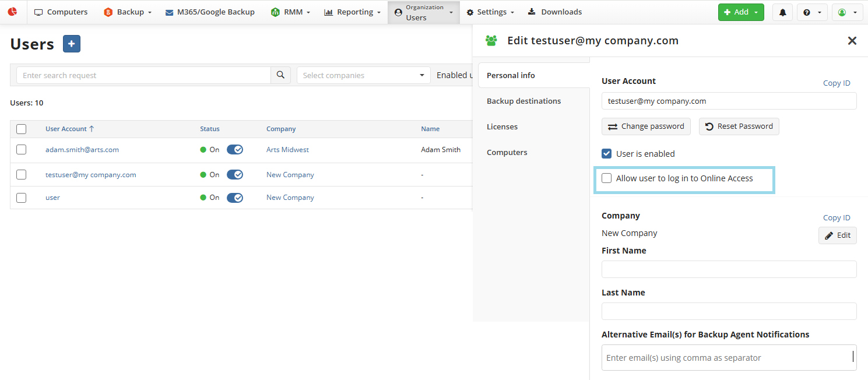Click the Downloads icon in the top bar
868x380 pixels.
click(532, 12)
